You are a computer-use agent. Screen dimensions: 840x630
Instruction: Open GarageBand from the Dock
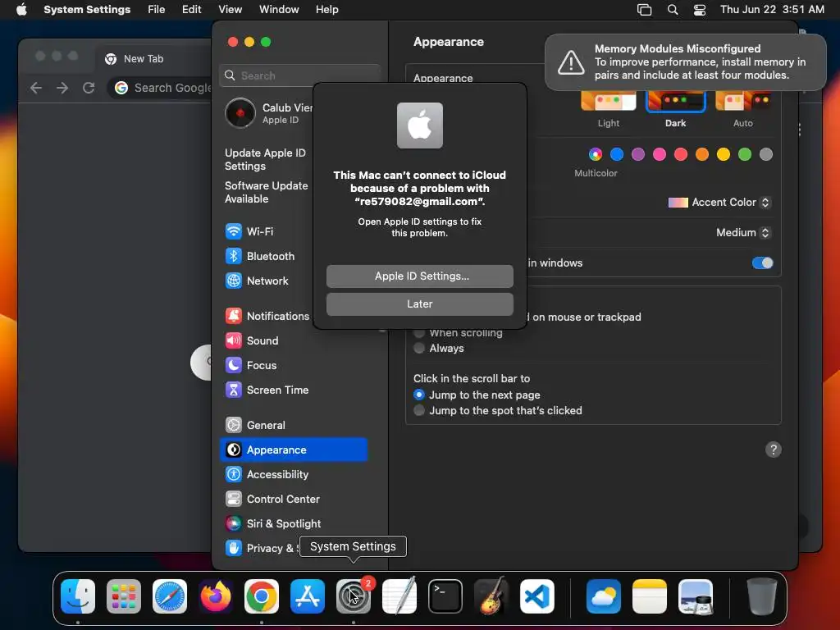tap(491, 596)
